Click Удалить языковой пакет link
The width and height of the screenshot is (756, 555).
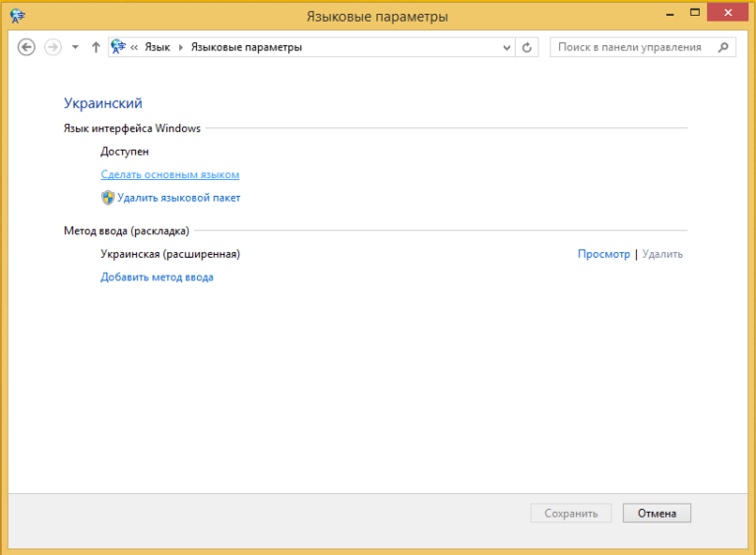[178, 198]
